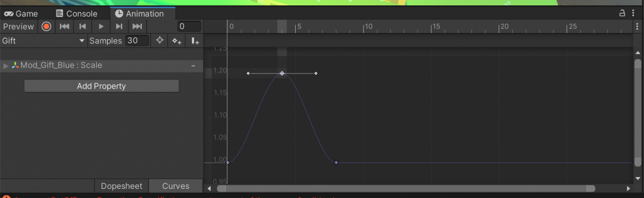Screen dimensions: 644x198
Task: Click frame 15 on timeline ruler
Action: [x=436, y=27]
